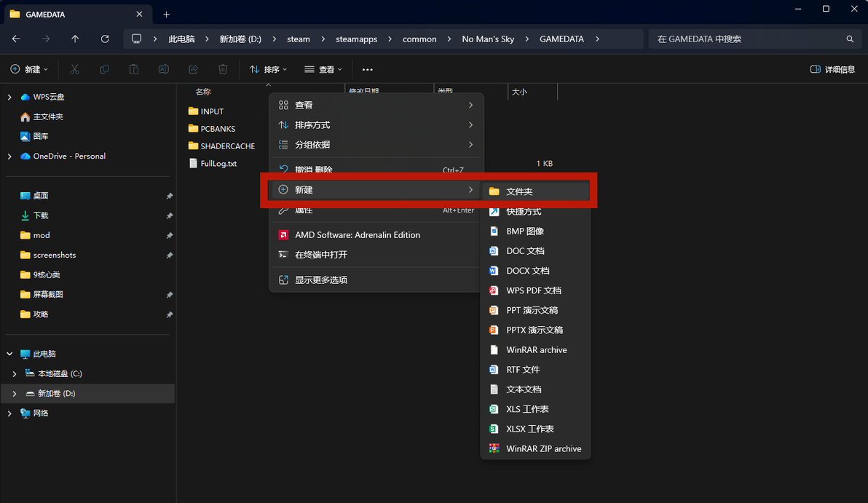868x503 pixels.
Task: Open the three-dot more options menu
Action: pyautogui.click(x=368, y=69)
